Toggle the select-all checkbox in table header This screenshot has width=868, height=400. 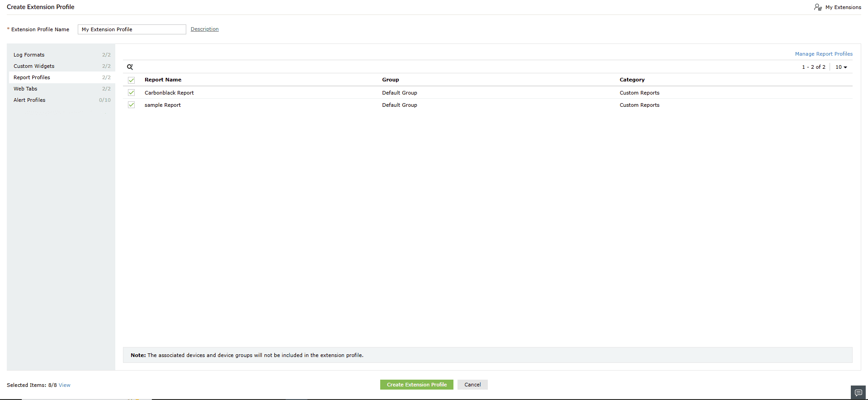pos(132,80)
